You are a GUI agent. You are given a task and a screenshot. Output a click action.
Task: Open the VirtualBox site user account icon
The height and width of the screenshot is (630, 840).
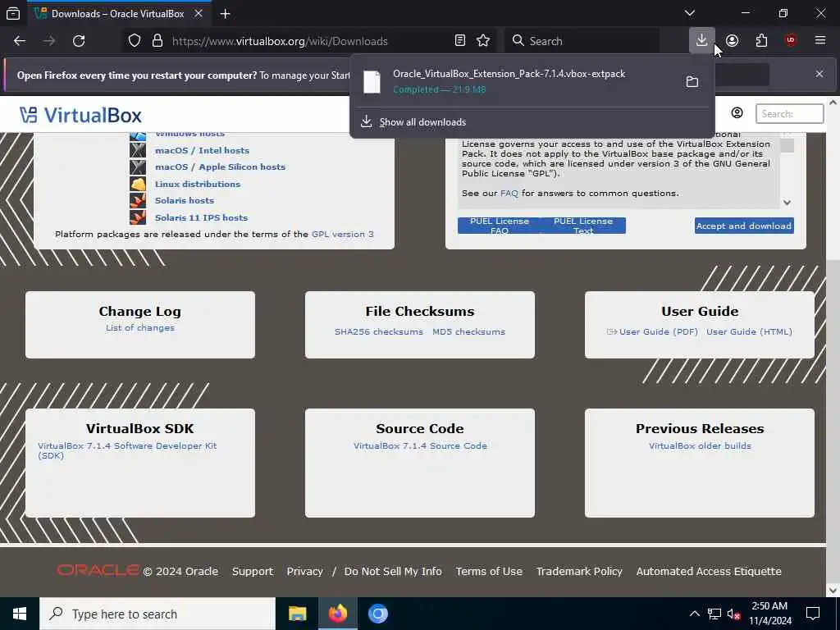coord(737,112)
